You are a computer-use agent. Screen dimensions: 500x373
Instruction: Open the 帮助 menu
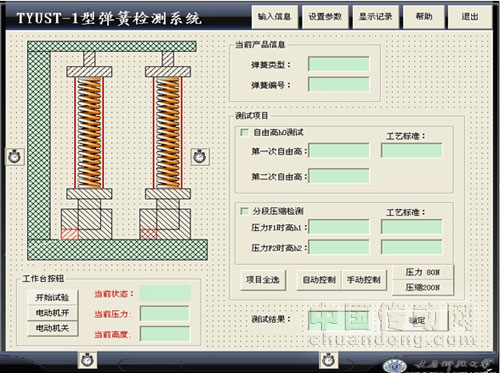[x=424, y=16]
